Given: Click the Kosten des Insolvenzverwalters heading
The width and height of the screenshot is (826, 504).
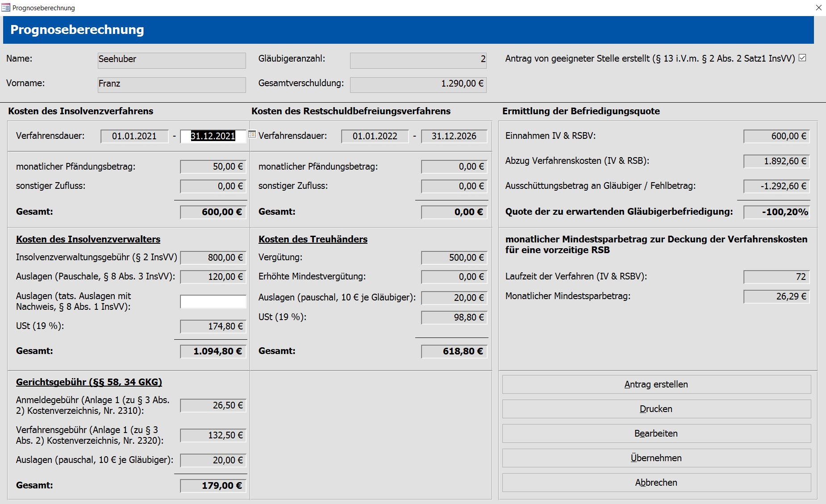Looking at the screenshot, I should tap(88, 239).
